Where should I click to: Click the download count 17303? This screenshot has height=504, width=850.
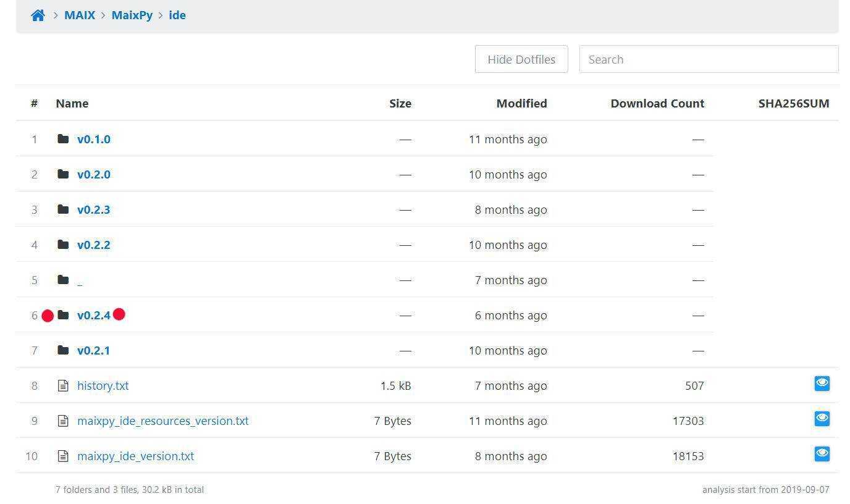(x=688, y=421)
